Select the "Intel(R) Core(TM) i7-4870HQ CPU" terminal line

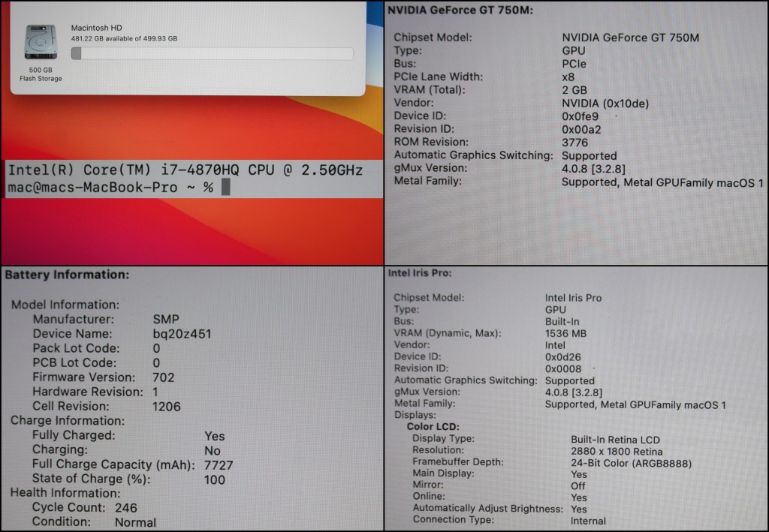click(185, 170)
